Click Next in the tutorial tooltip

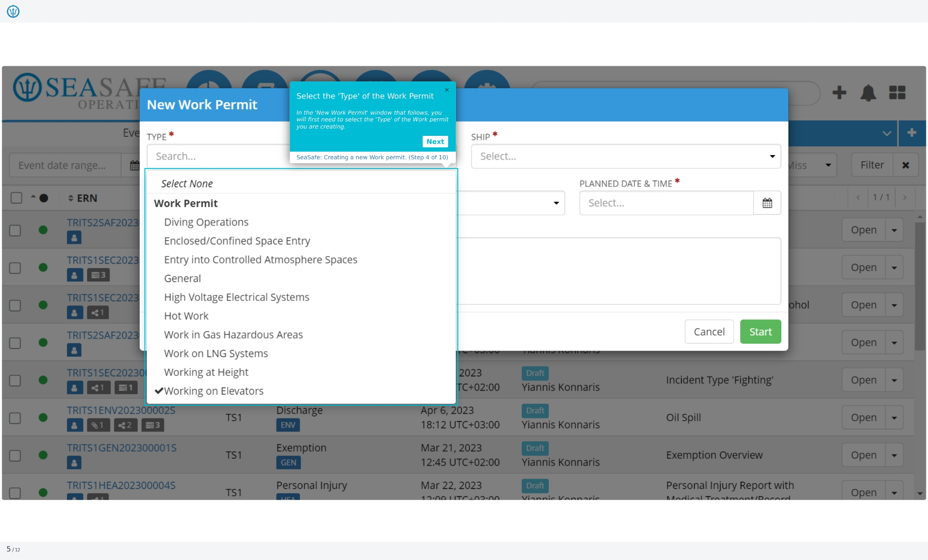click(435, 142)
